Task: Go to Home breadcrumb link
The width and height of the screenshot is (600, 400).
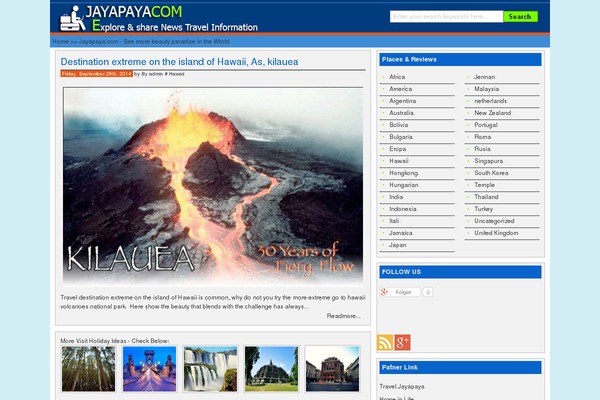Action: (60, 41)
